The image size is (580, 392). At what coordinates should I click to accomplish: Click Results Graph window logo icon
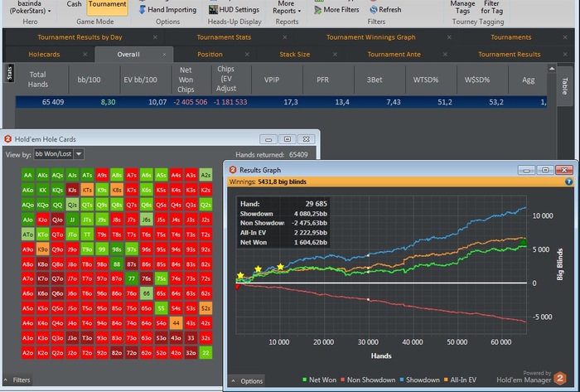coord(233,170)
